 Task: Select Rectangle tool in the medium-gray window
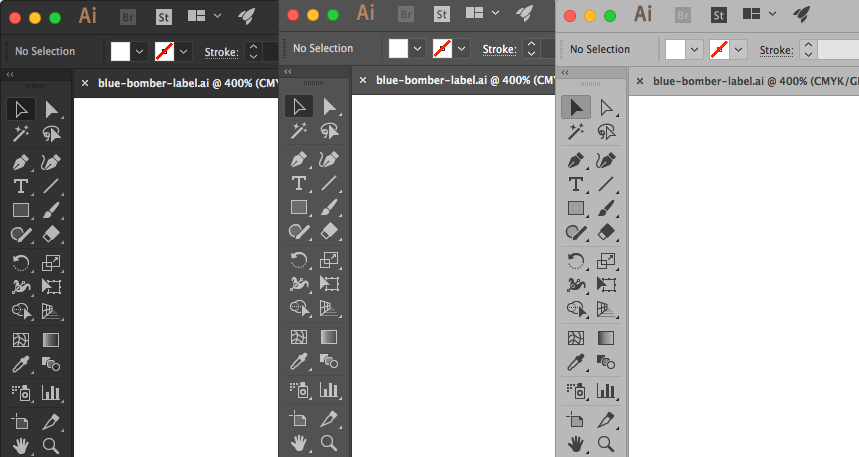coord(299,207)
